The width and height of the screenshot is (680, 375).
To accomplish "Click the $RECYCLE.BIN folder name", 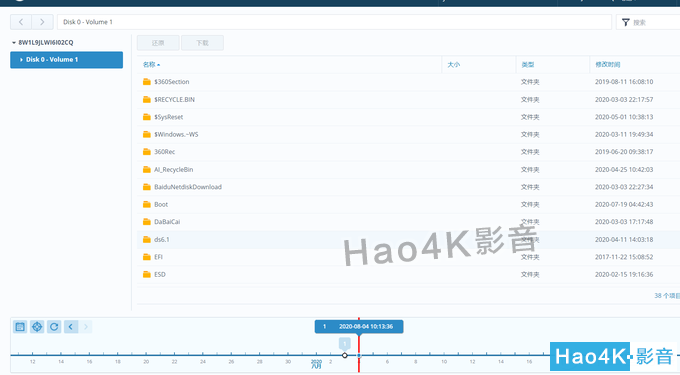I will (174, 99).
